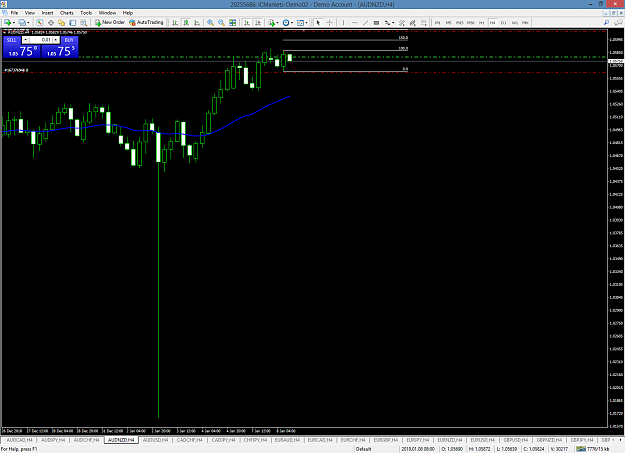This screenshot has height=453, width=625.
Task: Select the Crosshair tool
Action: pos(329,23)
